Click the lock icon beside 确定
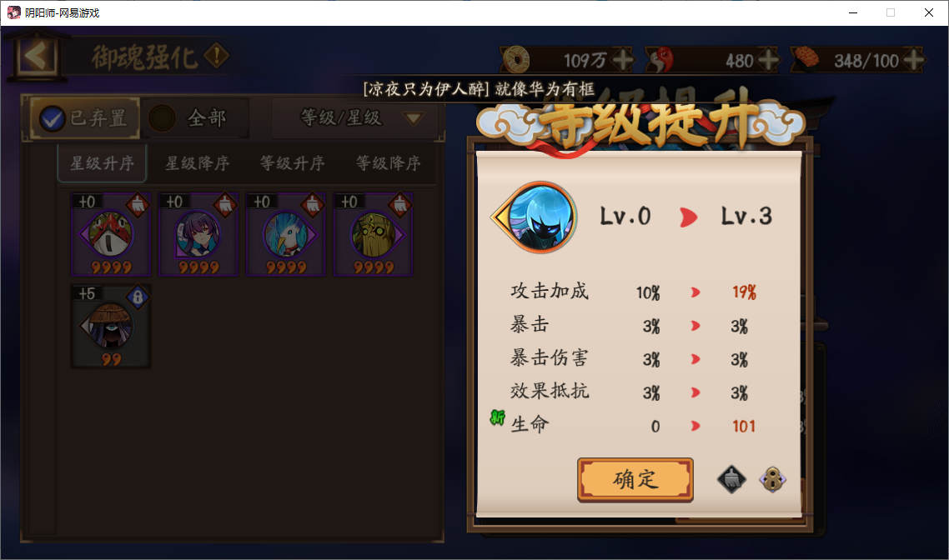Viewport: 949px width, 560px height. coord(772,479)
